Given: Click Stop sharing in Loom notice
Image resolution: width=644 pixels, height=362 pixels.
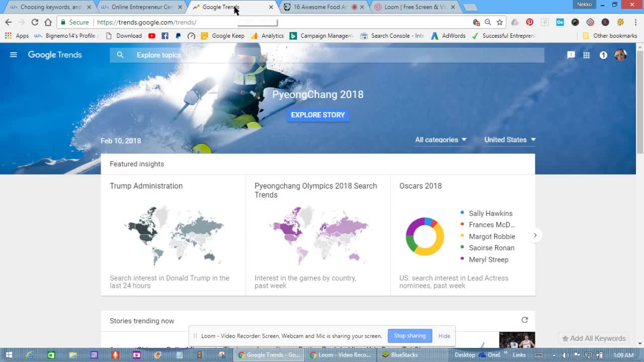Looking at the screenshot, I should (x=410, y=336).
